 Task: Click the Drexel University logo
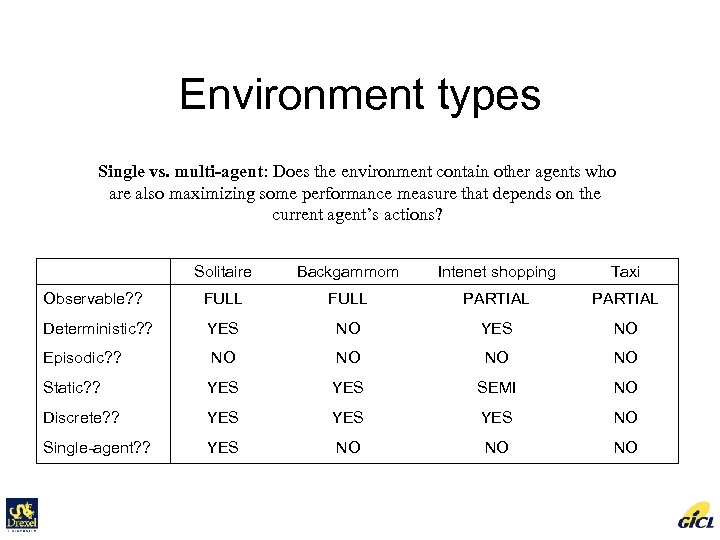point(21,513)
